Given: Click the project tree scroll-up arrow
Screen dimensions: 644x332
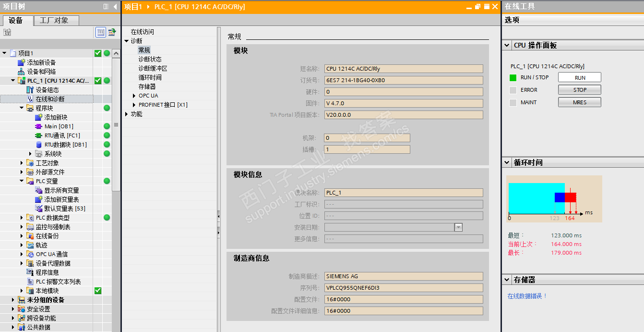Looking at the screenshot, I should (116, 54).
